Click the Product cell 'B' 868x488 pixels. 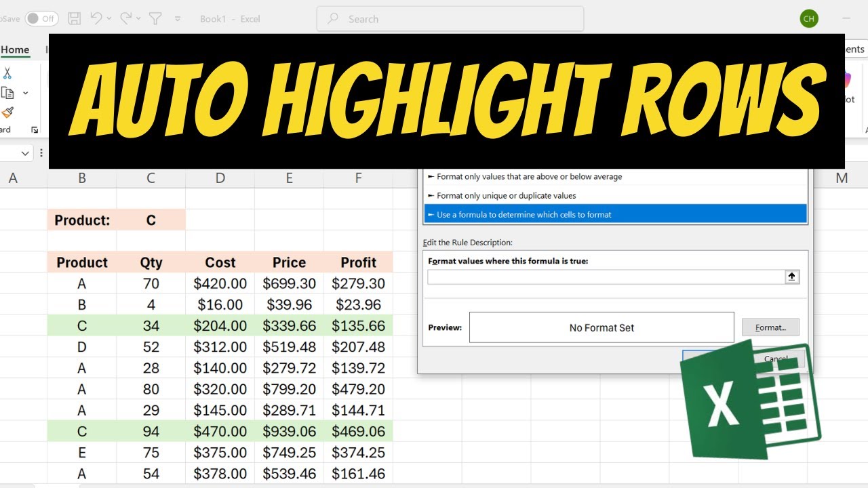click(x=82, y=304)
